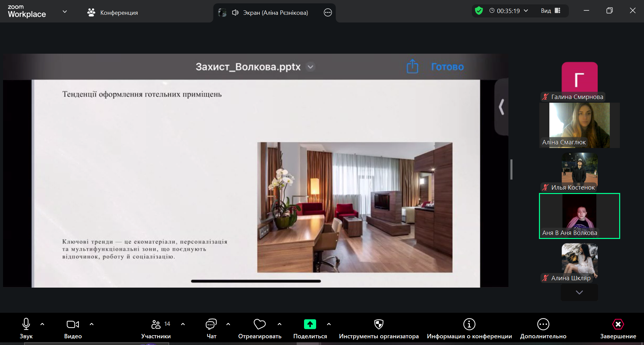
Task: Click the red End meeting button
Action: 618,325
